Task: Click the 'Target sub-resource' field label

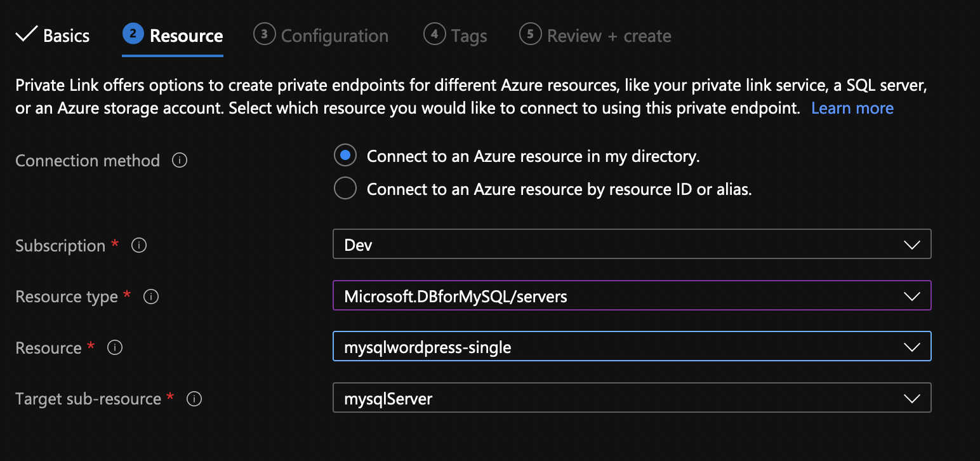Action: tap(88, 399)
